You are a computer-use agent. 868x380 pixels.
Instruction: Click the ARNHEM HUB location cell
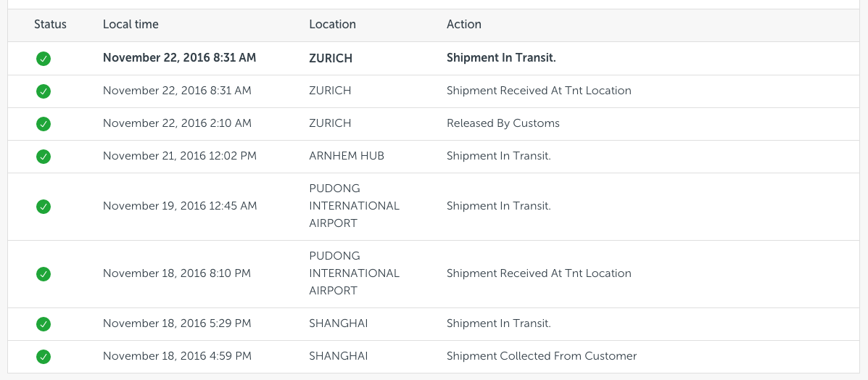pyautogui.click(x=347, y=156)
